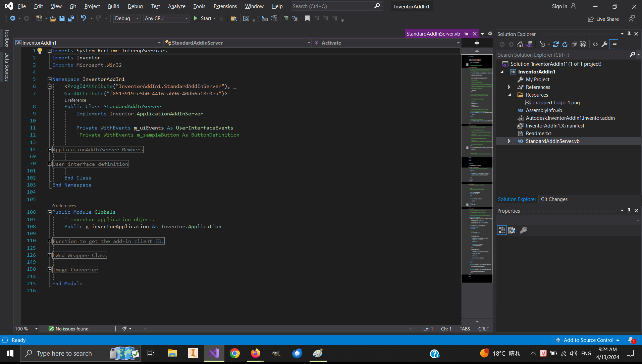Image resolution: width=642 pixels, height=364 pixels.
Task: Click Start to run debugging
Action: [x=205, y=18]
